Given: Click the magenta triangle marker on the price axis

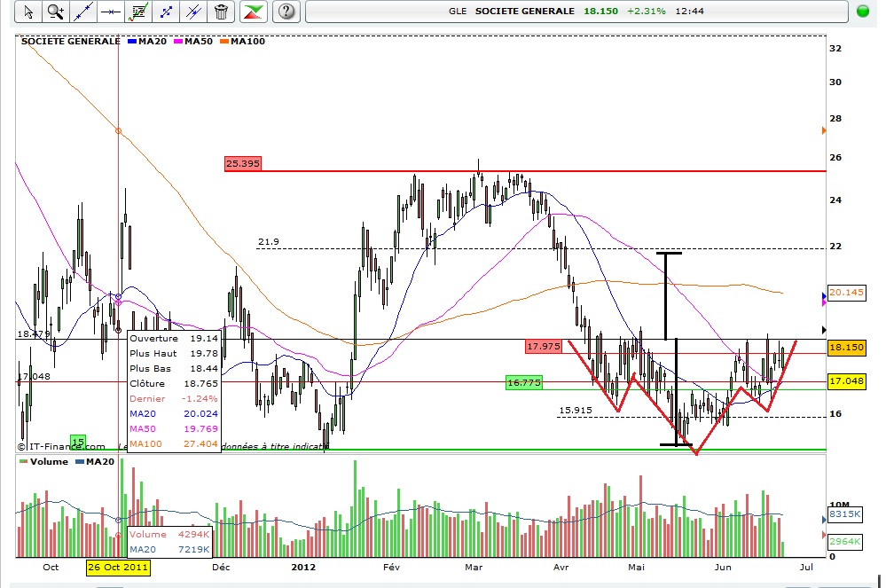Looking at the screenshot, I should 824,302.
